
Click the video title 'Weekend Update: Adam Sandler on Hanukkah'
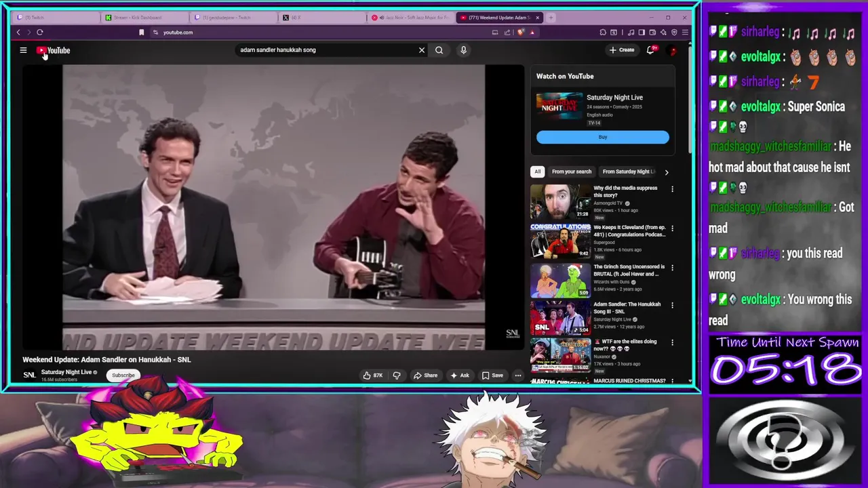tap(106, 360)
